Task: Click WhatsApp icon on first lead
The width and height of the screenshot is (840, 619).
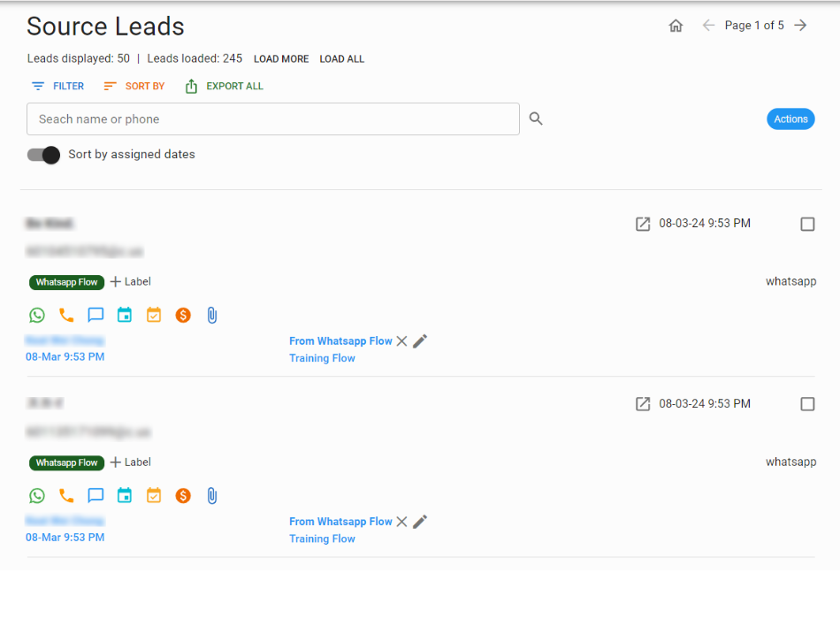Action: (36, 315)
